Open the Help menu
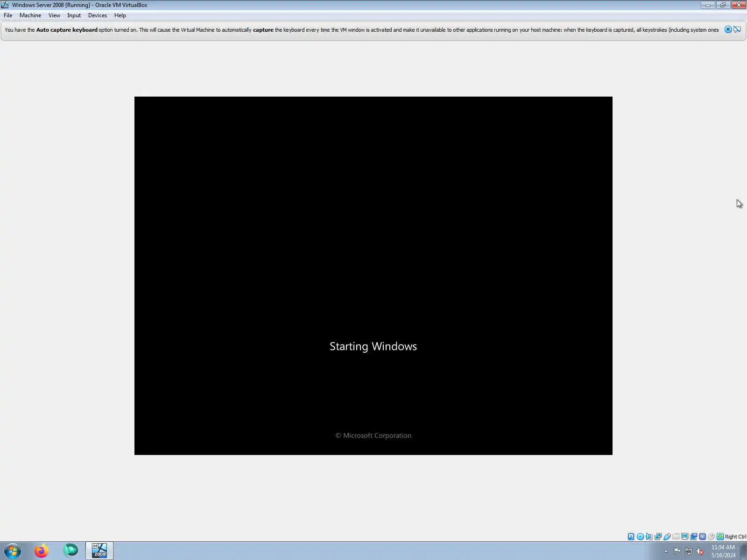 point(120,15)
